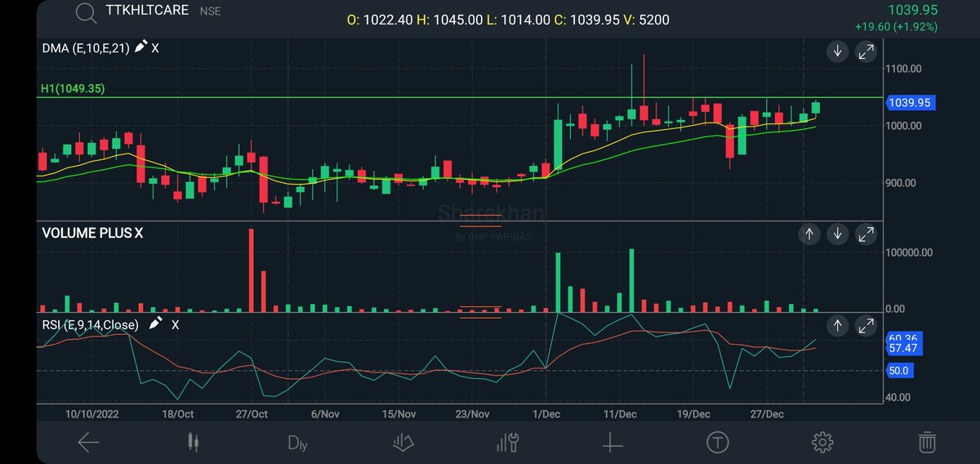Click the TTKHLTCARE symbol name
The height and width of the screenshot is (464, 980).
click(x=147, y=11)
